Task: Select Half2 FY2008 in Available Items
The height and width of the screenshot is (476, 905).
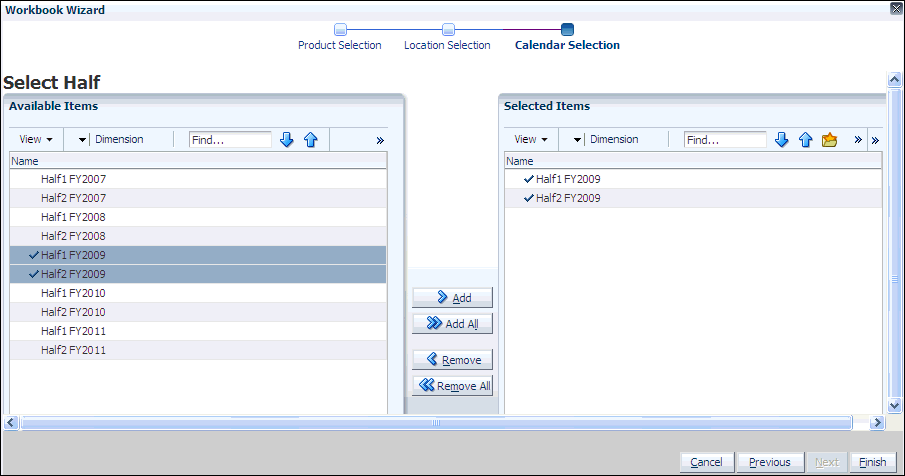Action: pyautogui.click(x=198, y=236)
